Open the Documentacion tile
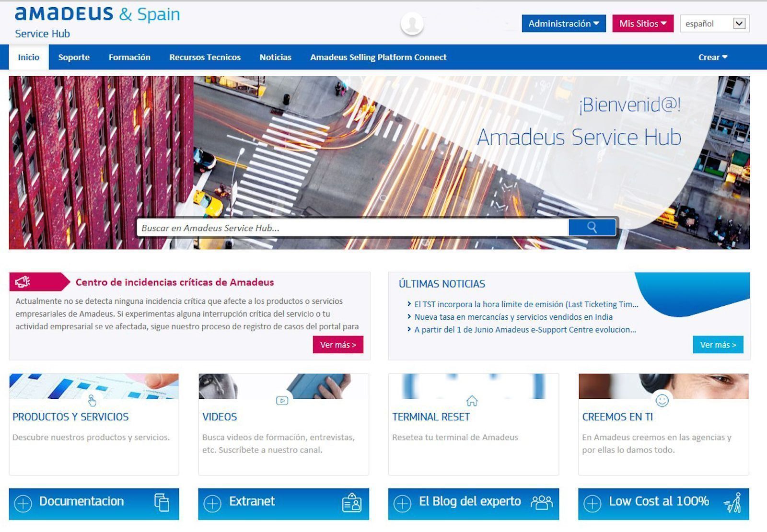 [94, 504]
